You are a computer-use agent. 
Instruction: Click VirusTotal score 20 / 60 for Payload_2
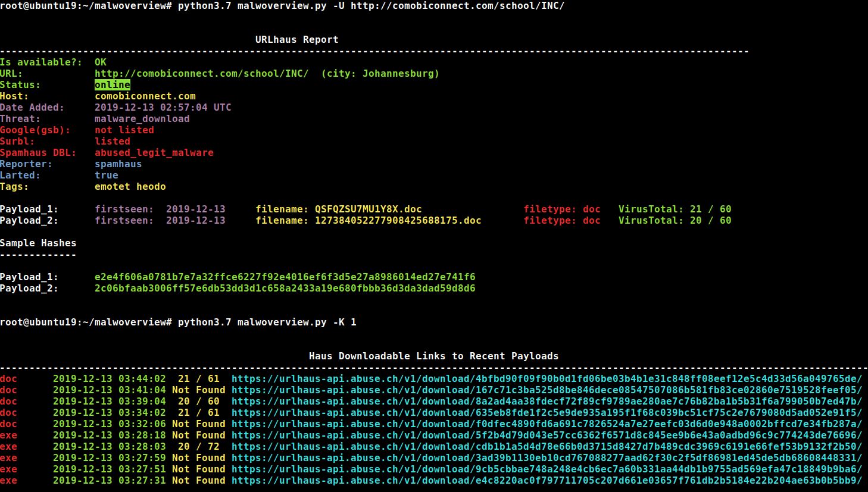[x=711, y=221]
